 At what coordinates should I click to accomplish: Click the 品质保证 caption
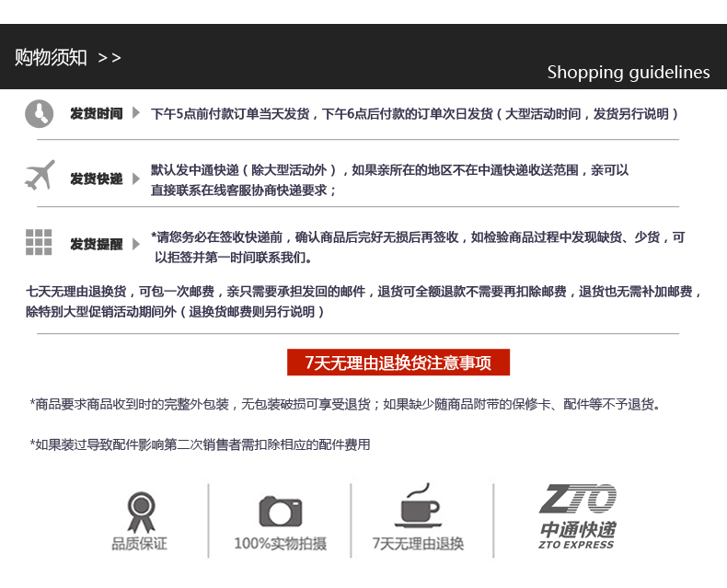[139, 544]
